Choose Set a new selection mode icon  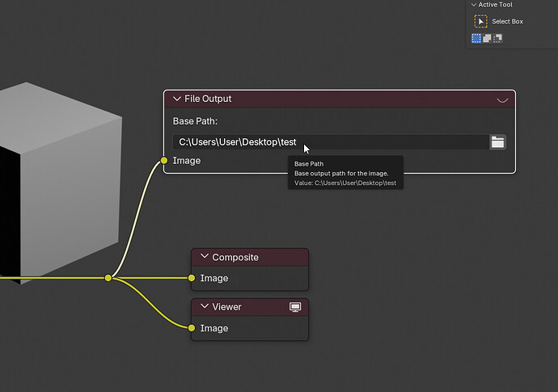(x=476, y=38)
